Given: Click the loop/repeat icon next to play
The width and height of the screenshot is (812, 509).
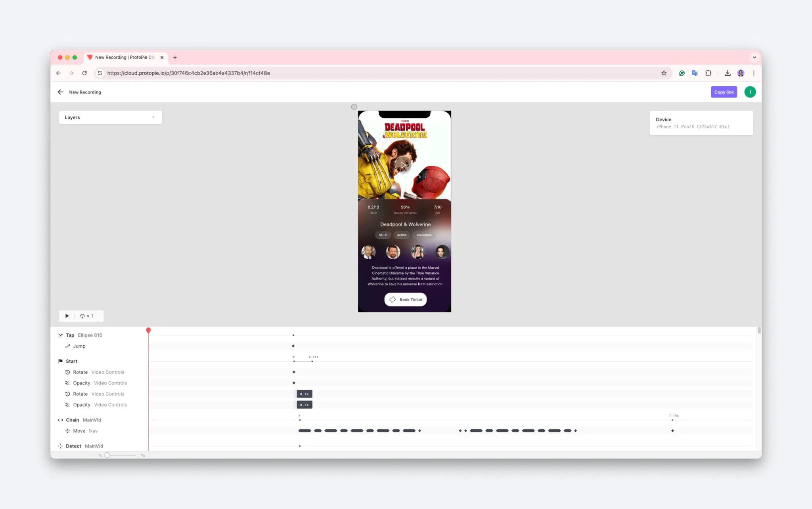Looking at the screenshot, I should click(x=82, y=316).
